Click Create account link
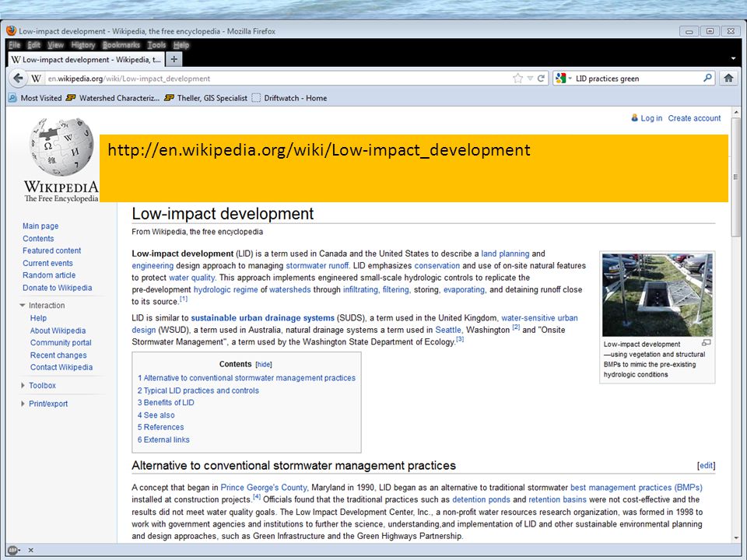 coord(694,118)
